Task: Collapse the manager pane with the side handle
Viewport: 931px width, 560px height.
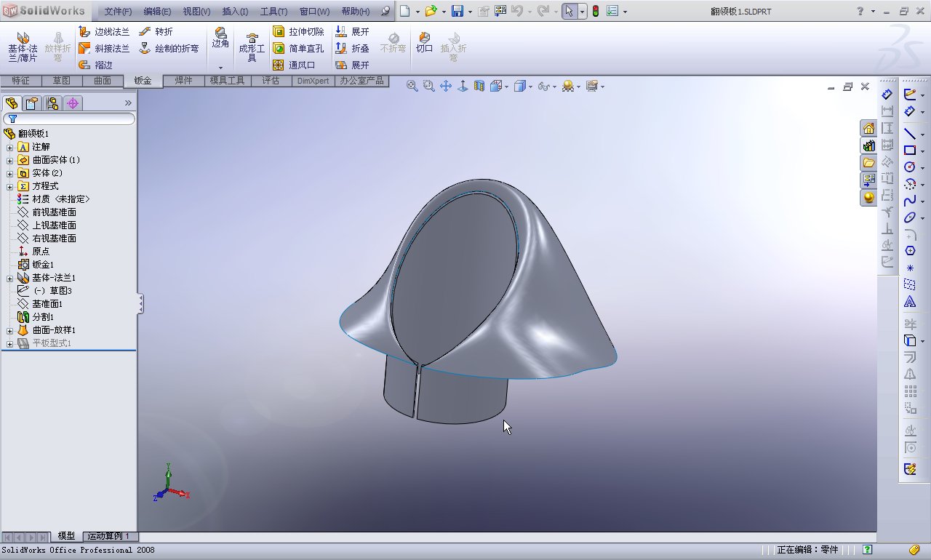Action: pos(140,304)
